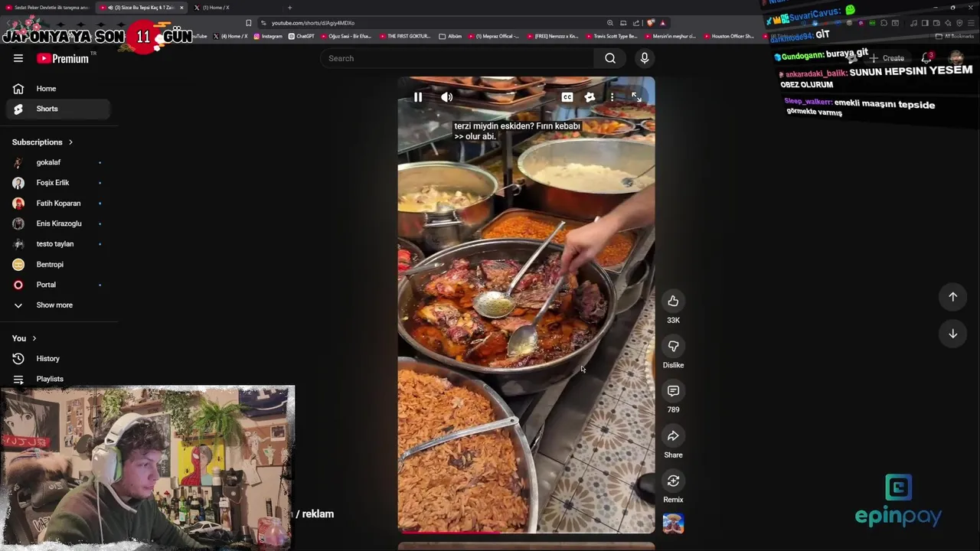
Task: Open the Instagram bookmark
Action: pos(267,36)
